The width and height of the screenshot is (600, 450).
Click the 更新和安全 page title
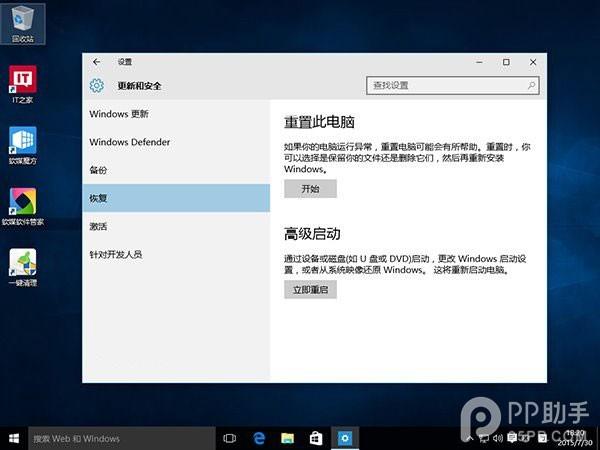pyautogui.click(x=139, y=86)
